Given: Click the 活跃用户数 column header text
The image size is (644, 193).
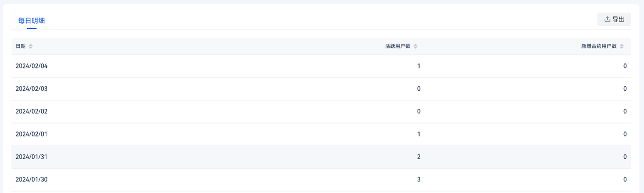Looking at the screenshot, I should 398,46.
